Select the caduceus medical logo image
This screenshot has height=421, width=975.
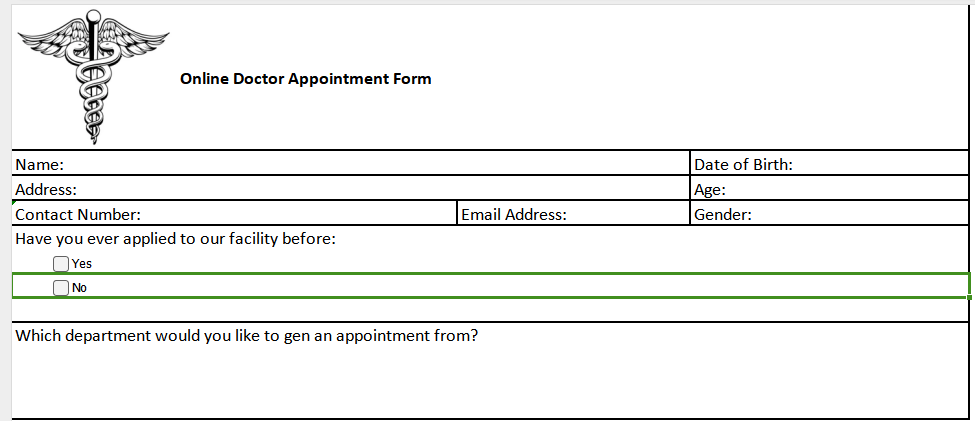tap(93, 76)
